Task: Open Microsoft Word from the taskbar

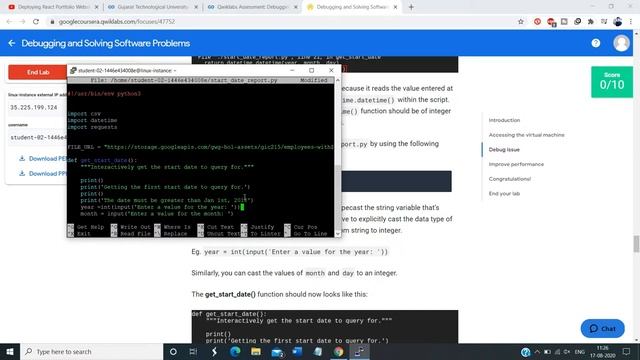Action: [297, 351]
